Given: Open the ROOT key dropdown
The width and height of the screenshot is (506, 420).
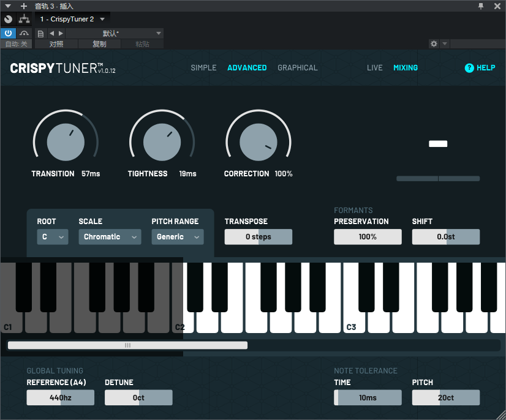Looking at the screenshot, I should click(x=53, y=237).
